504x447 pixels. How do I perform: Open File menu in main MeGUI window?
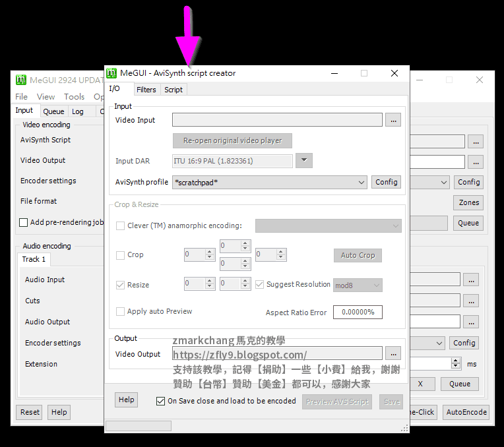pos(21,97)
